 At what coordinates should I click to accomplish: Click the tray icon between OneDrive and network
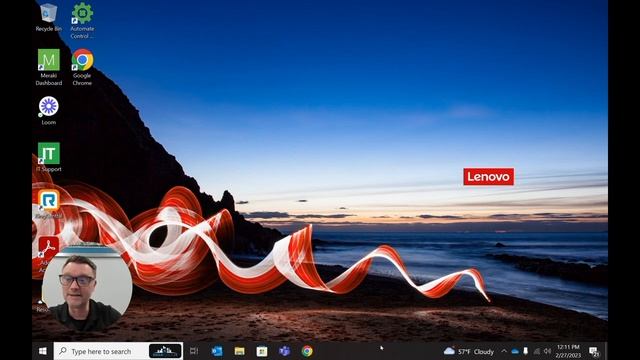coord(526,351)
